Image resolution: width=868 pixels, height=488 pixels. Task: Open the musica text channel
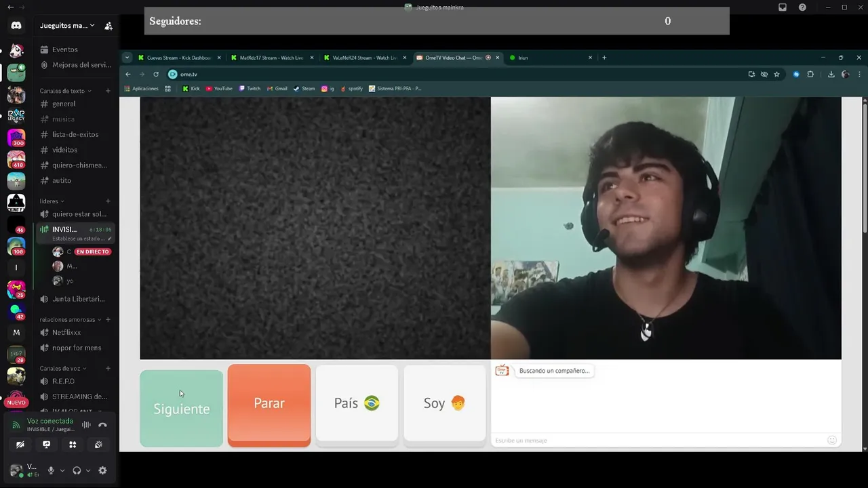(x=75, y=119)
